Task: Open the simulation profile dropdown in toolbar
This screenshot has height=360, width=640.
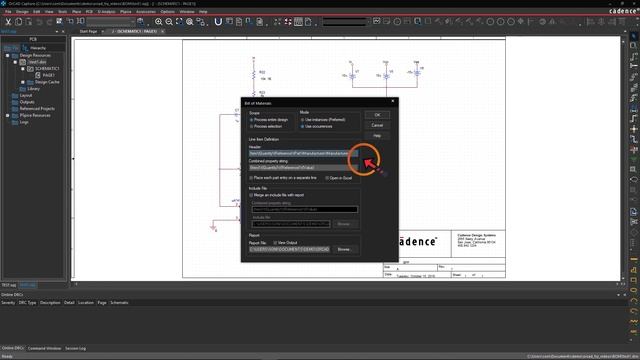Action: (346, 22)
